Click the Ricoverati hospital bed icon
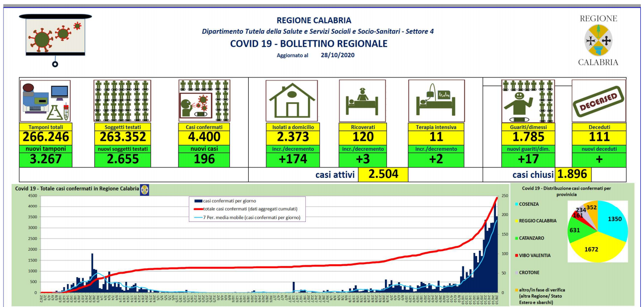 pyautogui.click(x=362, y=101)
